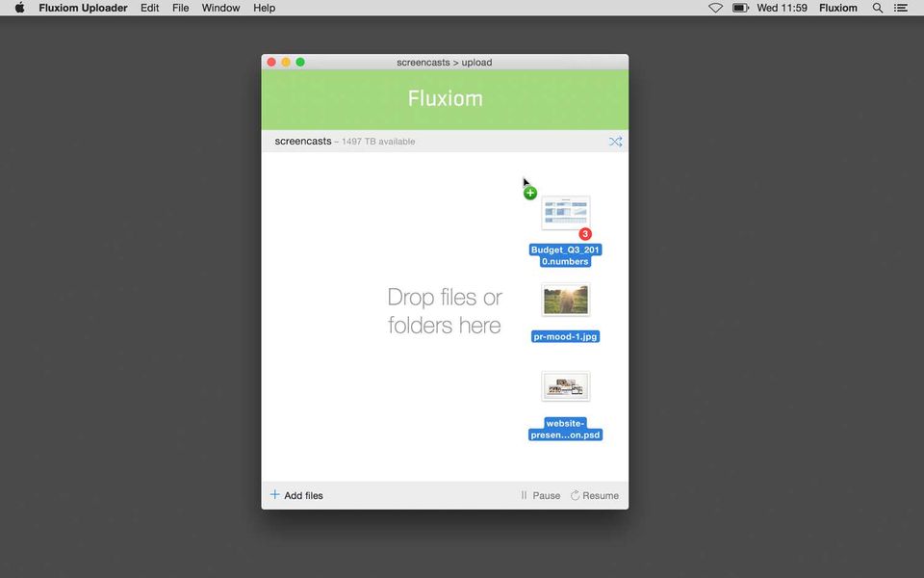Click the Fluxiom user name in menu bar
The height and width of the screenshot is (578, 924).
[838, 8]
